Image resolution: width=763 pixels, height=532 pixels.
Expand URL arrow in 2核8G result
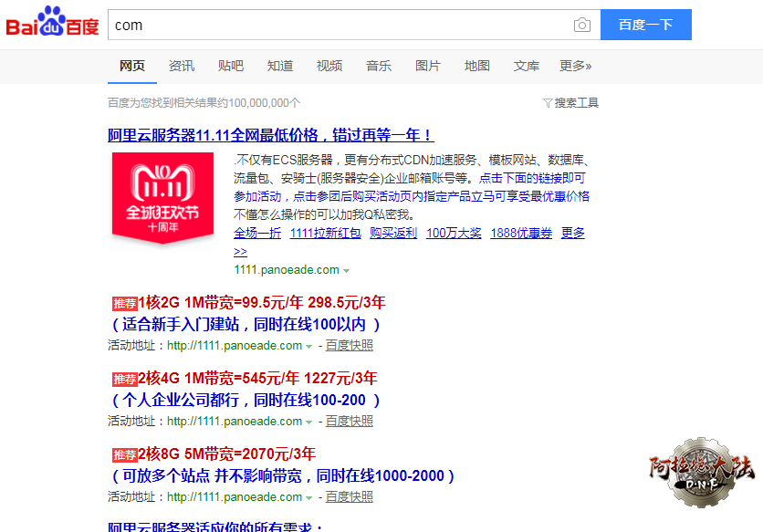click(308, 498)
